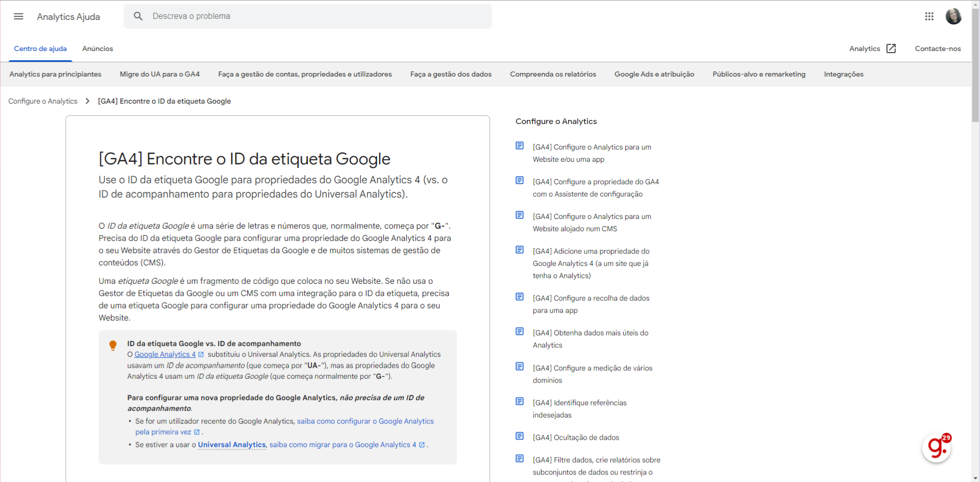Click external icon after Google Analytics 4 link
The height and width of the screenshot is (482, 980).
pyautogui.click(x=201, y=354)
